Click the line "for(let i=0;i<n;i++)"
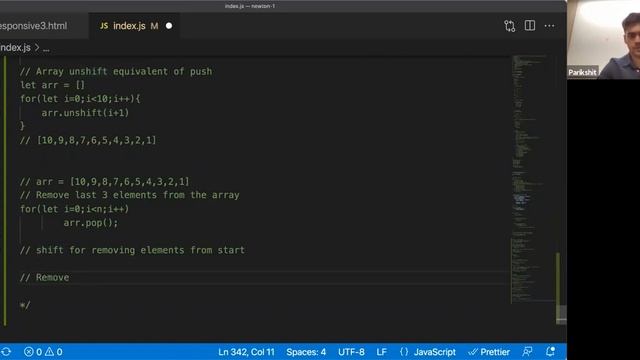640x360 pixels. tap(74, 209)
